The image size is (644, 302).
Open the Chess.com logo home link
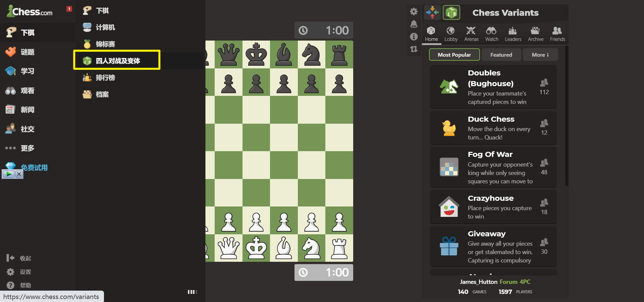30,11
